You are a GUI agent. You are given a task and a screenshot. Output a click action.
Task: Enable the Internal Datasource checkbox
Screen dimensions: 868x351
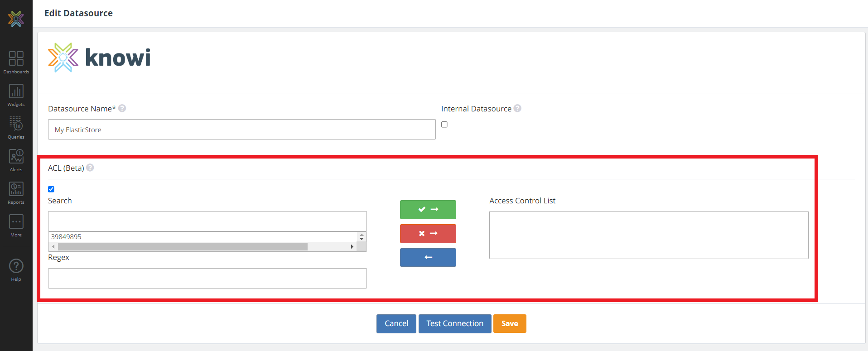coord(444,125)
